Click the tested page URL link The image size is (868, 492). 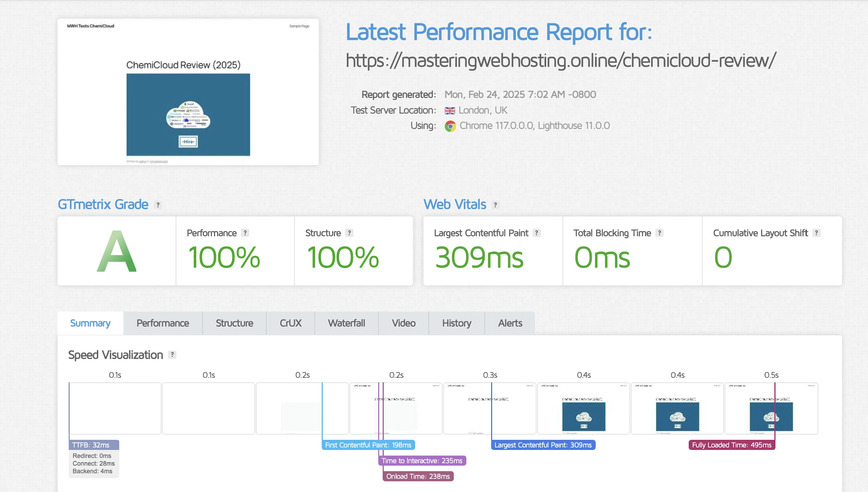[561, 60]
